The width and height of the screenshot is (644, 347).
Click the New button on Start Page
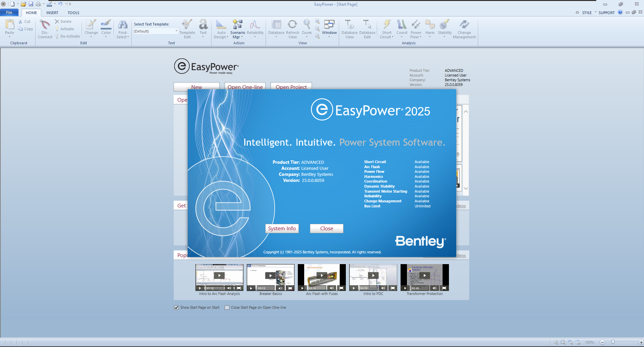[196, 86]
